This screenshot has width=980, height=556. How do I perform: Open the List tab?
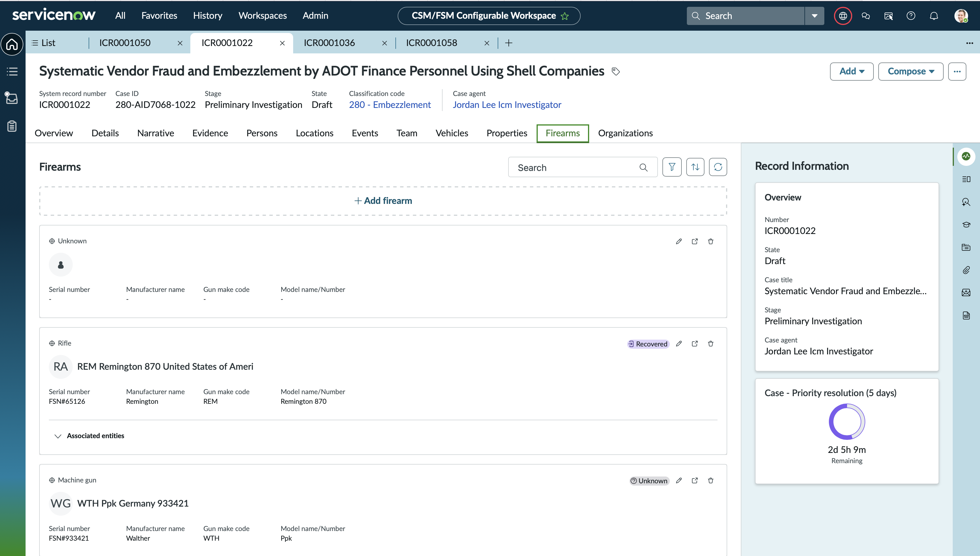(x=43, y=43)
